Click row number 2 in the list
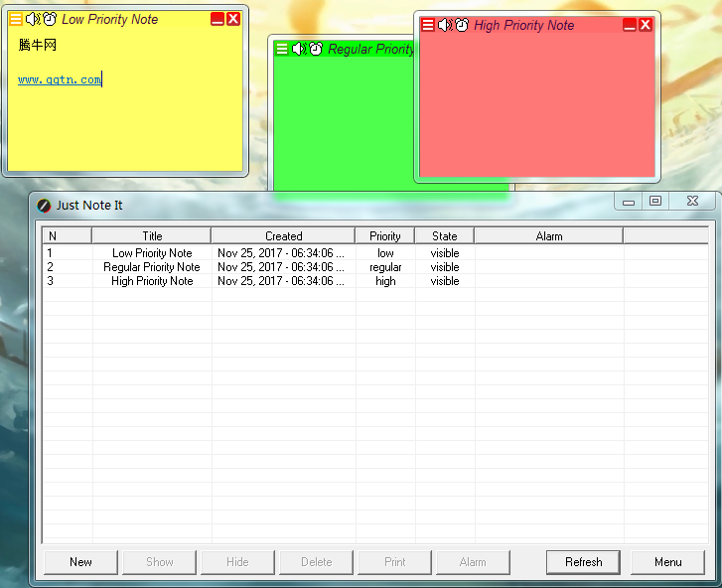 [x=50, y=267]
